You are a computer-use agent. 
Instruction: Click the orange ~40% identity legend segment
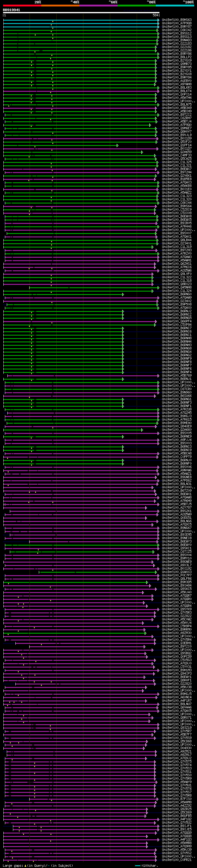click(x=60, y=6)
